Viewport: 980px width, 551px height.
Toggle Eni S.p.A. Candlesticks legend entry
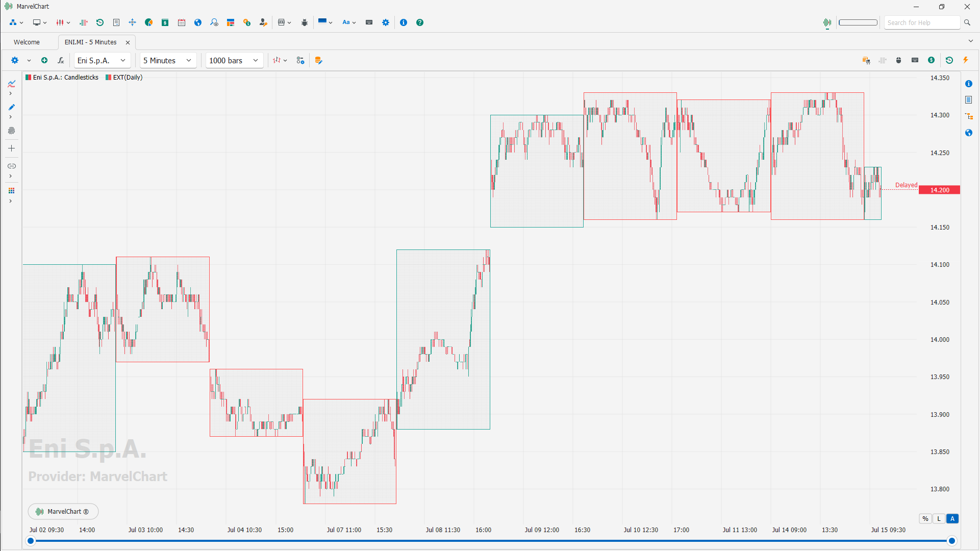[62, 78]
